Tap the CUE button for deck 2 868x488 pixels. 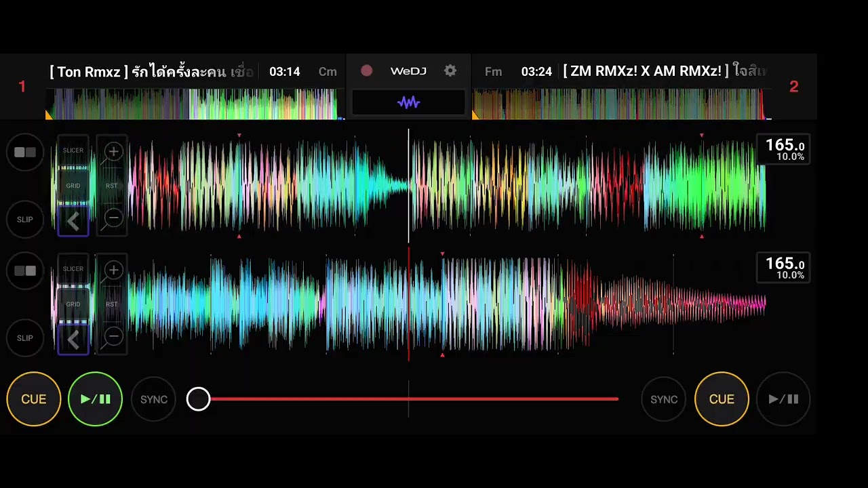pos(722,399)
